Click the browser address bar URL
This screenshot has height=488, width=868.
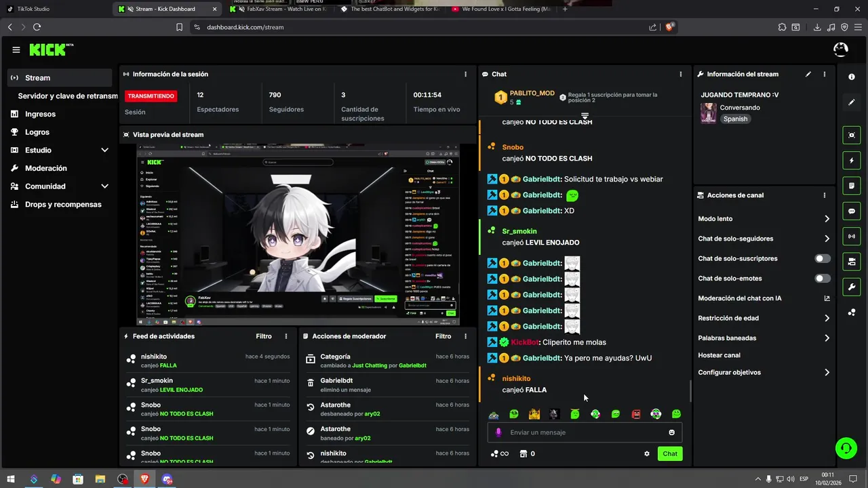(x=245, y=27)
